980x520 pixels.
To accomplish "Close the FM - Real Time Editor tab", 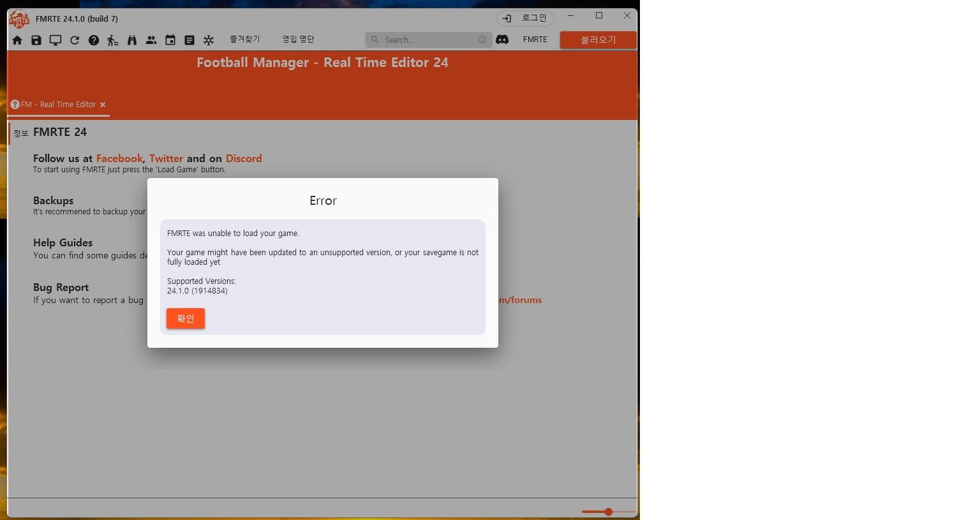I will tap(103, 105).
